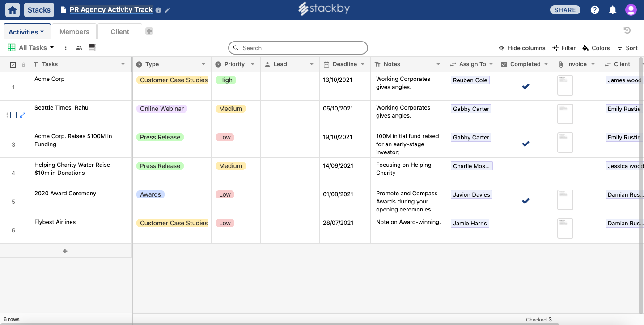This screenshot has height=325, width=644.
Task: Click the PR Agency Activity Track title
Action: point(111,10)
